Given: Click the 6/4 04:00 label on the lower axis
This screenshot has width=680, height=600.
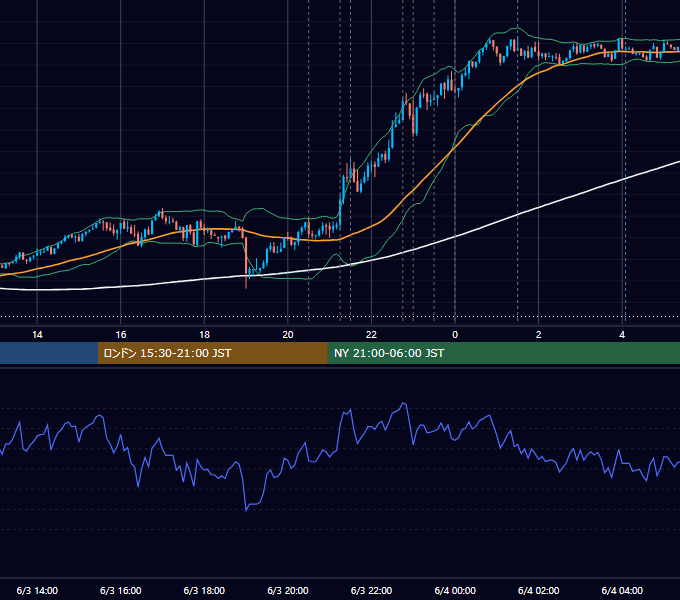Looking at the screenshot, I should [622, 590].
